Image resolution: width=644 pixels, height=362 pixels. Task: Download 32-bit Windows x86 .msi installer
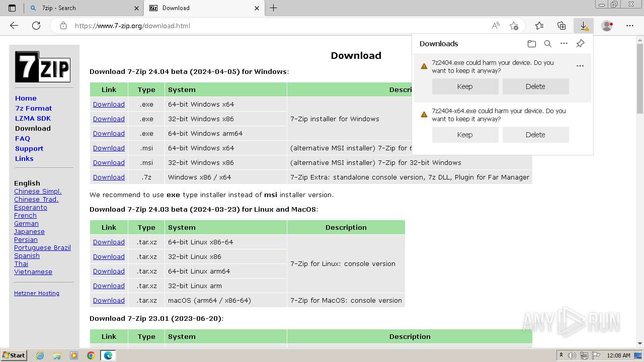point(109,163)
